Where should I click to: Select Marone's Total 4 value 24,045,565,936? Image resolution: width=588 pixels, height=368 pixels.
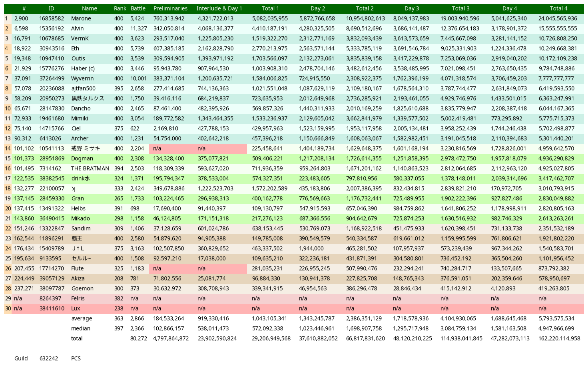tap(558, 18)
